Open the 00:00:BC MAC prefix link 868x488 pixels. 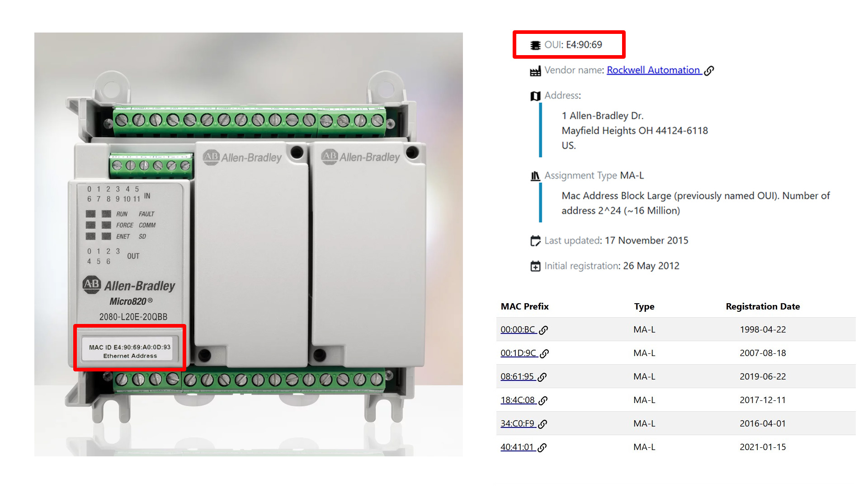(518, 330)
